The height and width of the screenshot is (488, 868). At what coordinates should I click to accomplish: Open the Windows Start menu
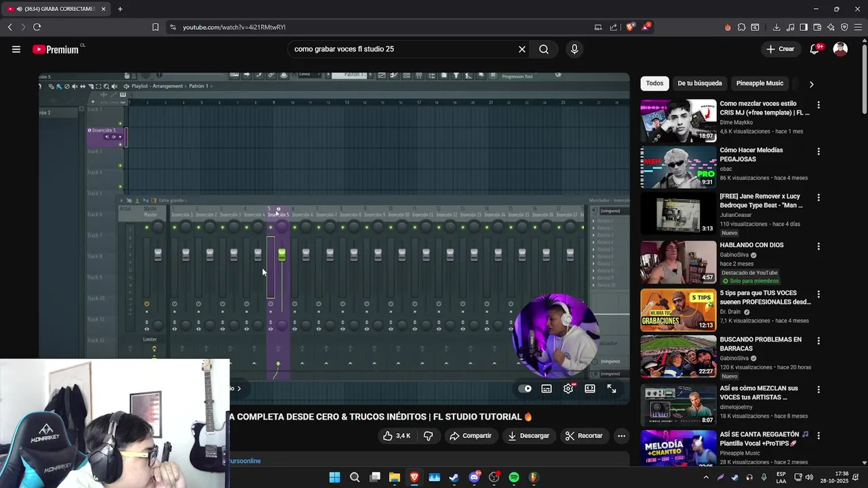coord(334,477)
